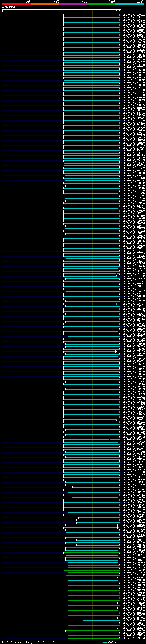The width and height of the screenshot is (146, 644).
Task: Select the UniRef100_B9GUR8 label
Action: tap(133, 70)
